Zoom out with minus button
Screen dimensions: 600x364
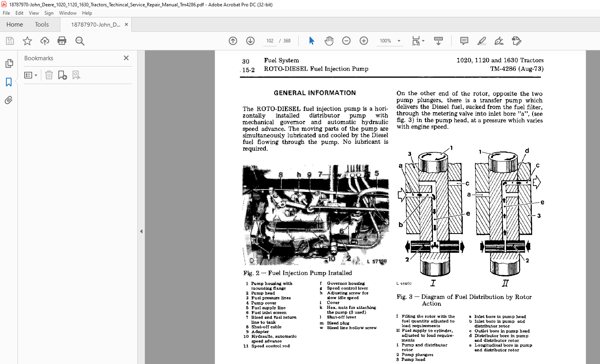tap(346, 41)
